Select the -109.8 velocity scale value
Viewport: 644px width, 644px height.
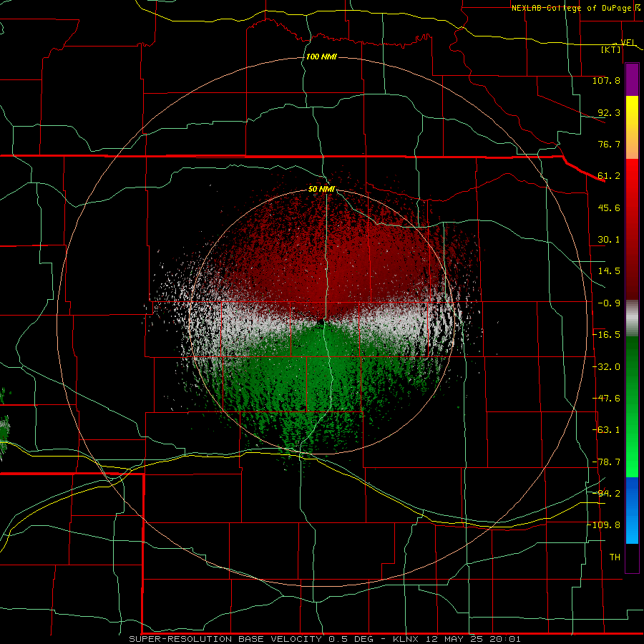pyautogui.click(x=604, y=525)
